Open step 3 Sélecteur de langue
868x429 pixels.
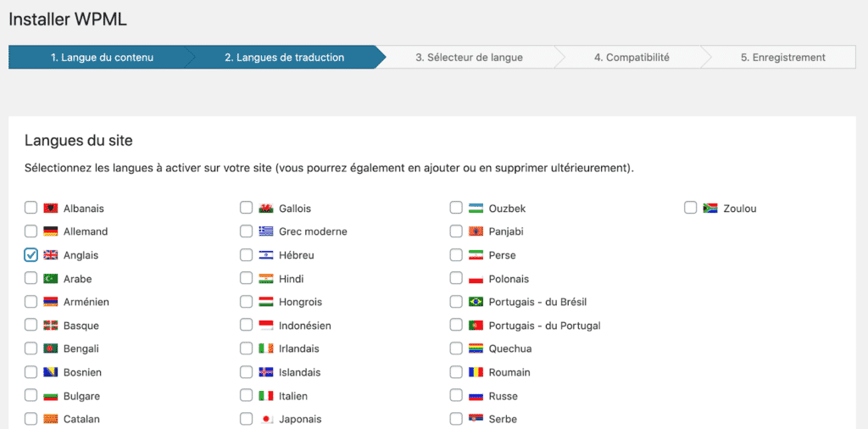pyautogui.click(x=469, y=58)
